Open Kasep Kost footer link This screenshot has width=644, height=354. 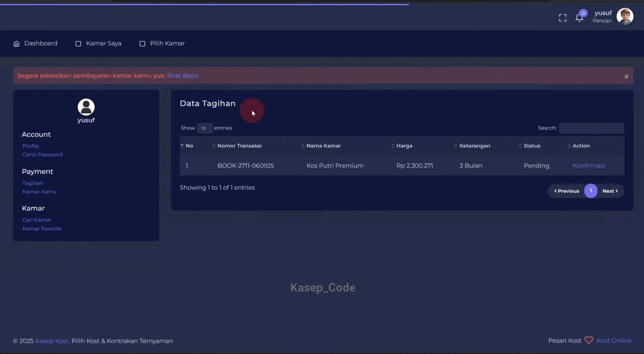52,341
